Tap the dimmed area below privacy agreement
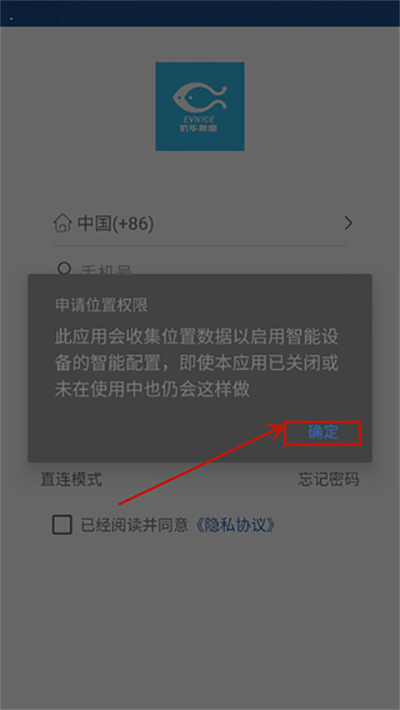The height and width of the screenshot is (710, 400). pos(200,620)
